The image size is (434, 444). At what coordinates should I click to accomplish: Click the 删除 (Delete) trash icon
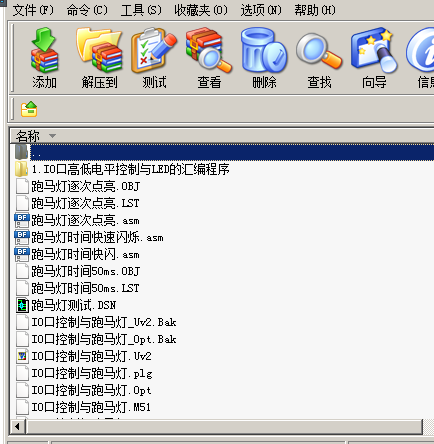pos(264,58)
